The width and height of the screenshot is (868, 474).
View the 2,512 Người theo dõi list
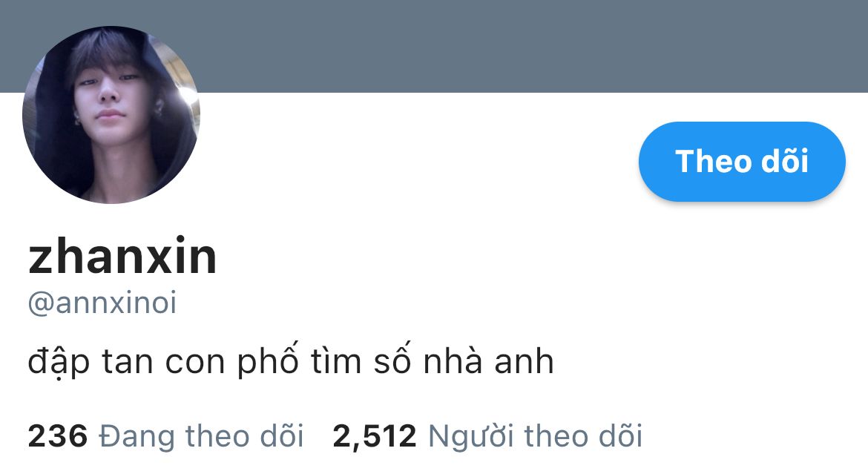tap(487, 435)
